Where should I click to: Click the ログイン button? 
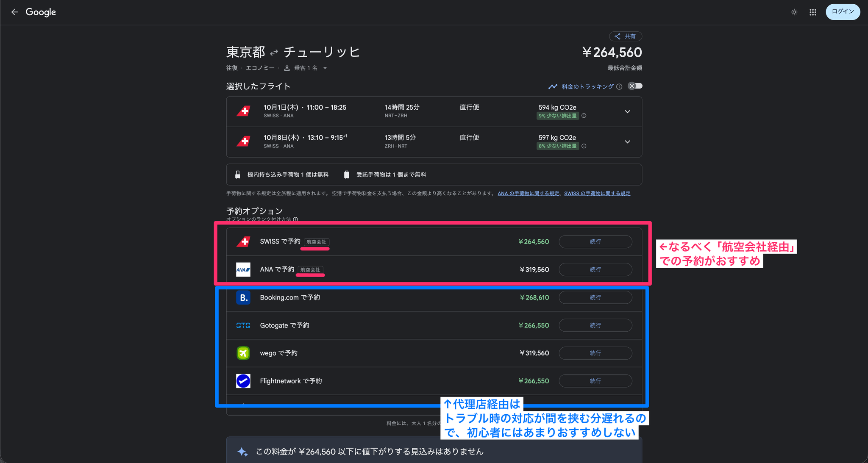pos(843,12)
